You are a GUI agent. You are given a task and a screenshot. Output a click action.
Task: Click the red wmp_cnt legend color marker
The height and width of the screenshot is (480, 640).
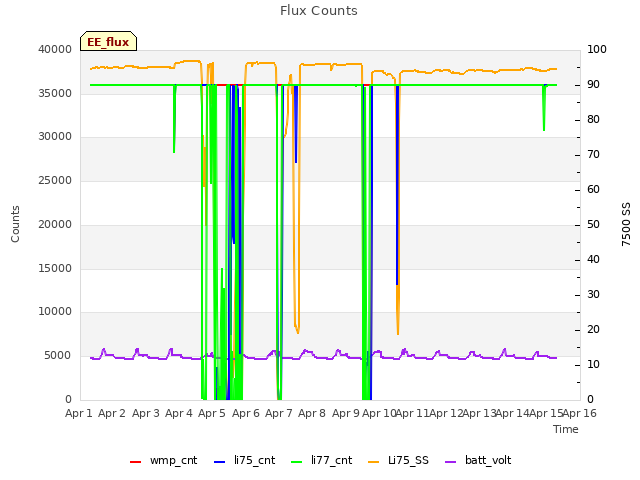click(135, 462)
